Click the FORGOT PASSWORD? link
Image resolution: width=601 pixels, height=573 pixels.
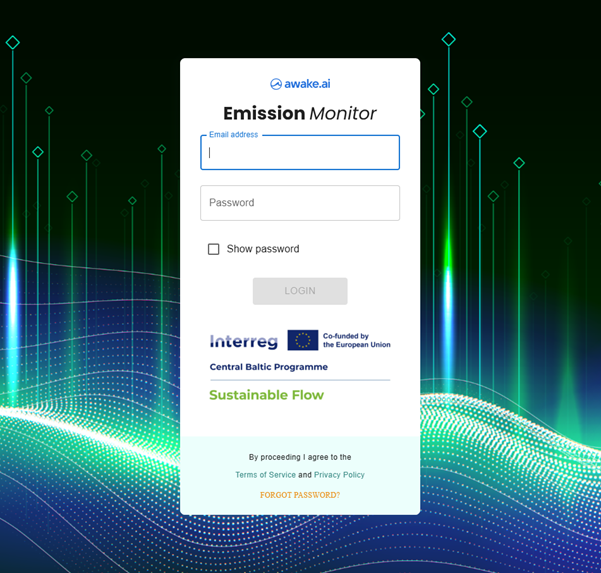(300, 495)
